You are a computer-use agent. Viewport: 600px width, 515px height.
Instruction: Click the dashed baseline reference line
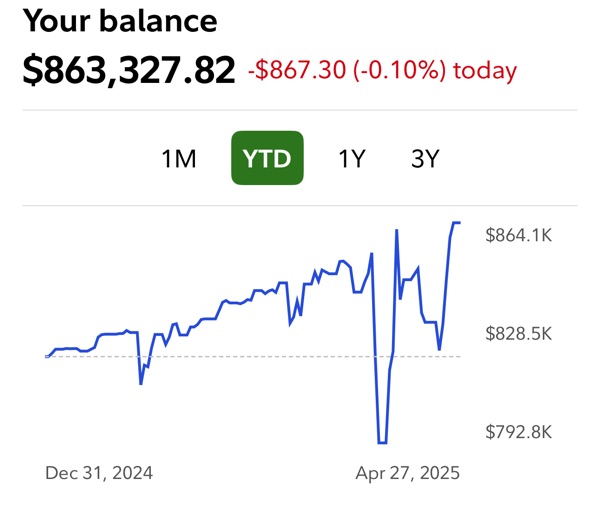[250, 356]
